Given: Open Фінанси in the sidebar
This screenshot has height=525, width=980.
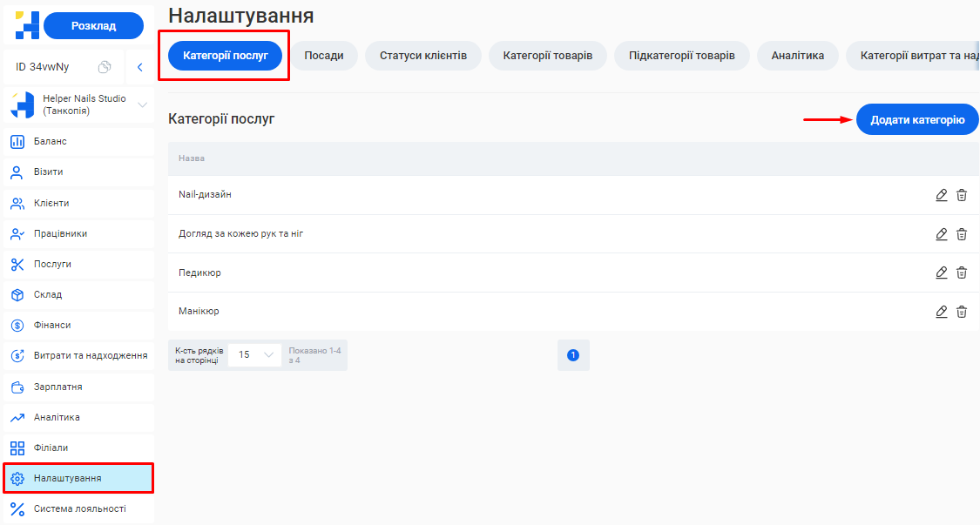Looking at the screenshot, I should [x=52, y=325].
